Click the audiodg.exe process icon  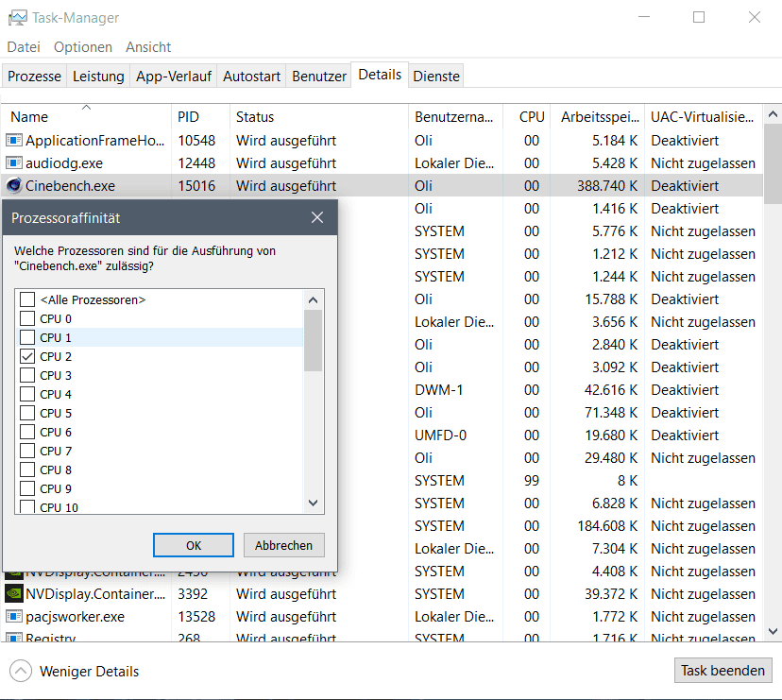pos(14,162)
